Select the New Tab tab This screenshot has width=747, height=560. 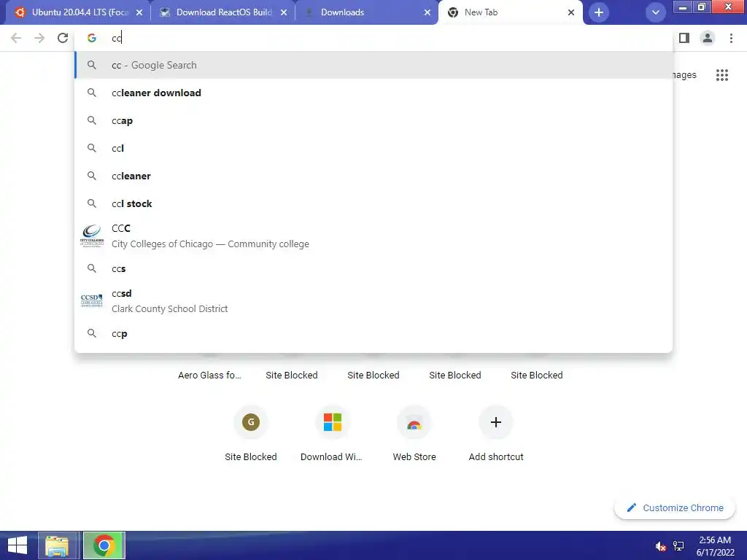[x=510, y=12]
